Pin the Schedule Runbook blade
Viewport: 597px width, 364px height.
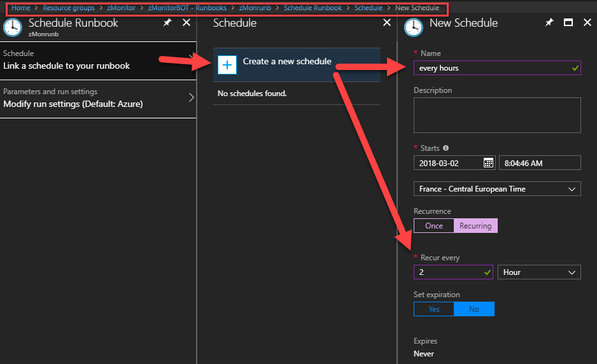point(167,23)
